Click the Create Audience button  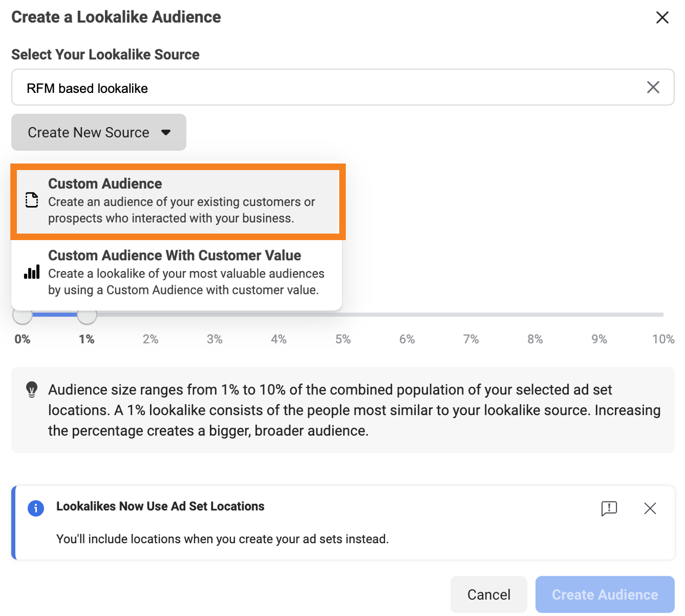tap(605, 595)
